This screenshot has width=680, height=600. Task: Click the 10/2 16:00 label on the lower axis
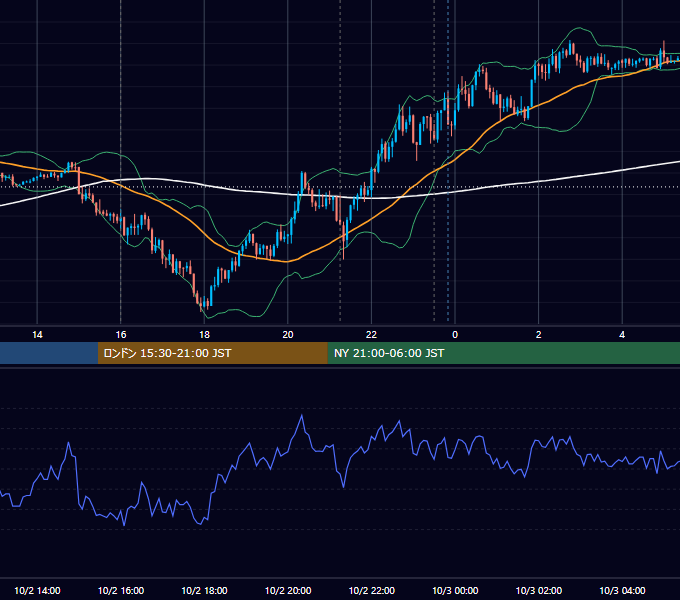pyautogui.click(x=121, y=590)
